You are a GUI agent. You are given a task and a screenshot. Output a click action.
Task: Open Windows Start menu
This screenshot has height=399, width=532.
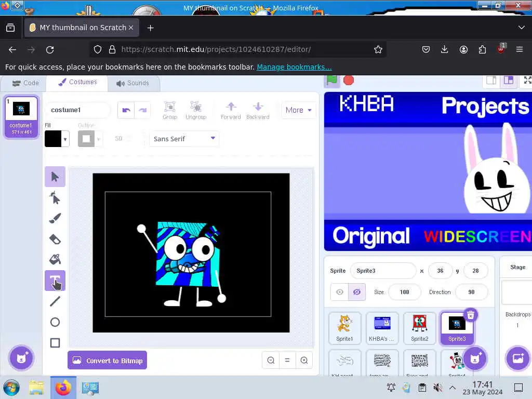(11, 388)
